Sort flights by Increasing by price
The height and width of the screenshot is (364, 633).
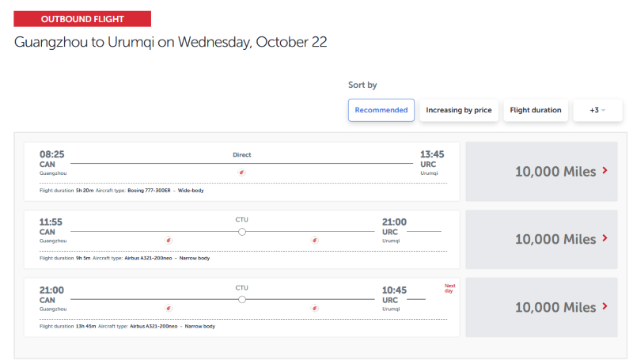tap(459, 110)
